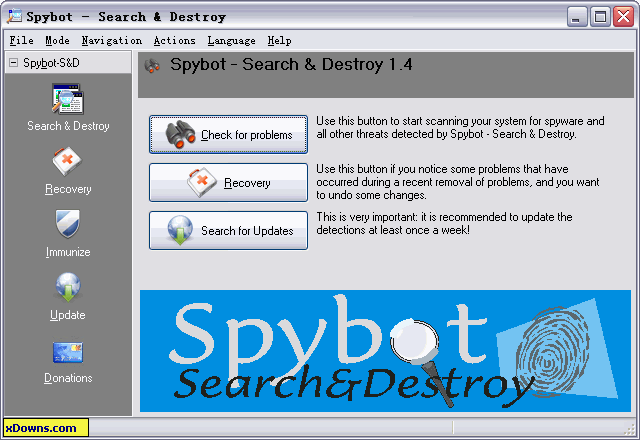Open the Update globe sidebar icon
The image size is (640, 440).
click(68, 287)
